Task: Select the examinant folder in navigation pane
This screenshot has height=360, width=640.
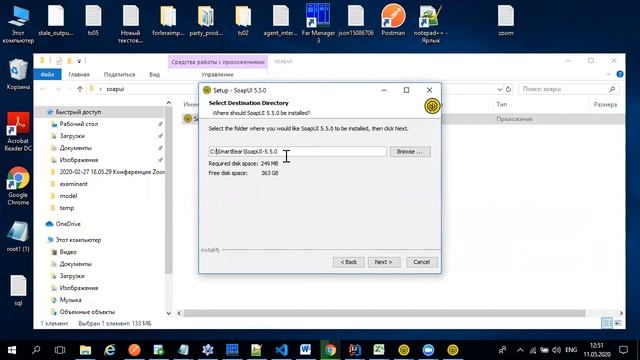Action: point(73,184)
